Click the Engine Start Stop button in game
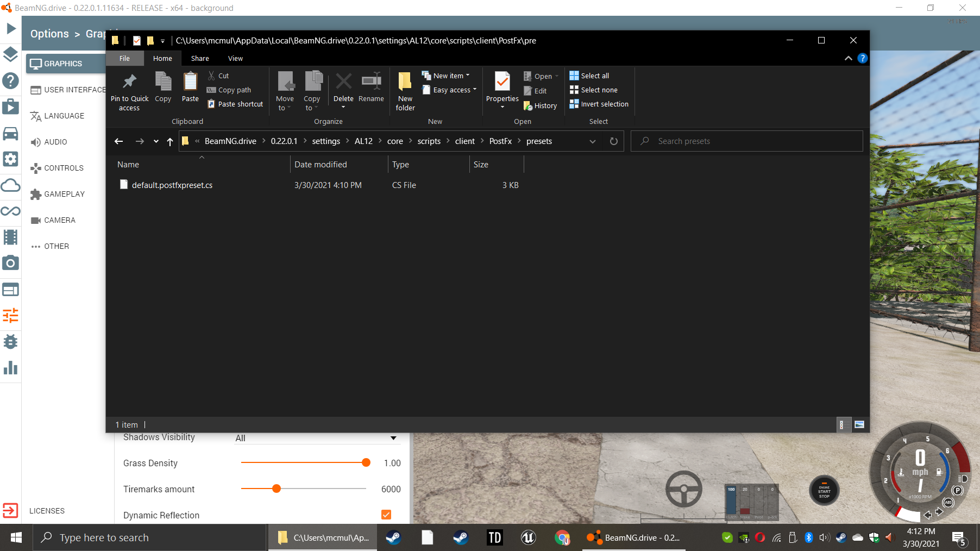This screenshot has height=551, width=980. click(824, 491)
